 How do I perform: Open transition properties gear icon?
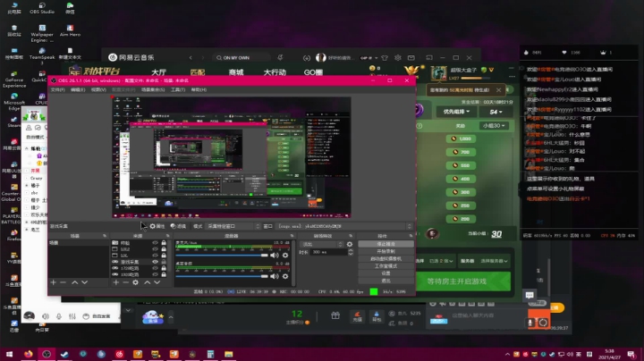click(350, 244)
